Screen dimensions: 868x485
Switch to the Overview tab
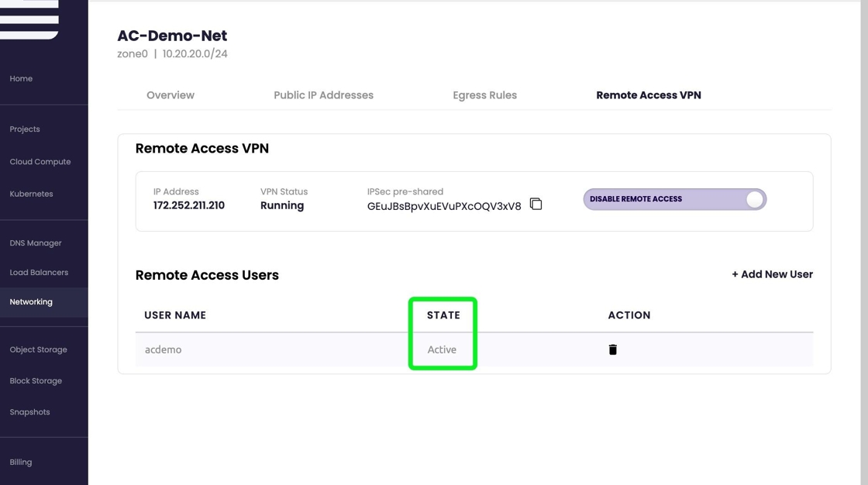tap(170, 95)
